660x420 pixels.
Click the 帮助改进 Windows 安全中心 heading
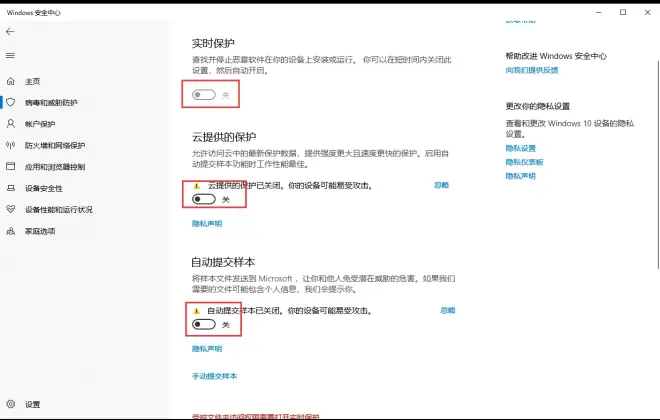556,56
